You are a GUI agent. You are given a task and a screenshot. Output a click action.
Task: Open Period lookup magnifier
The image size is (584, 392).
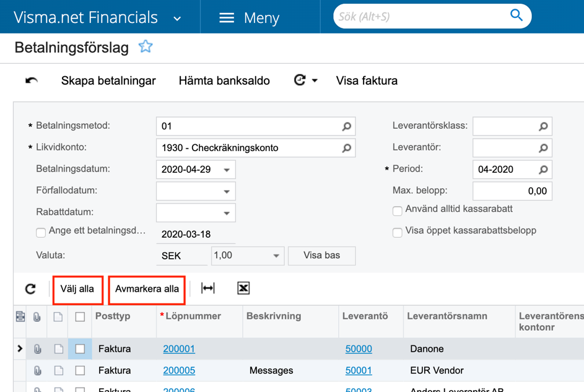543,170
